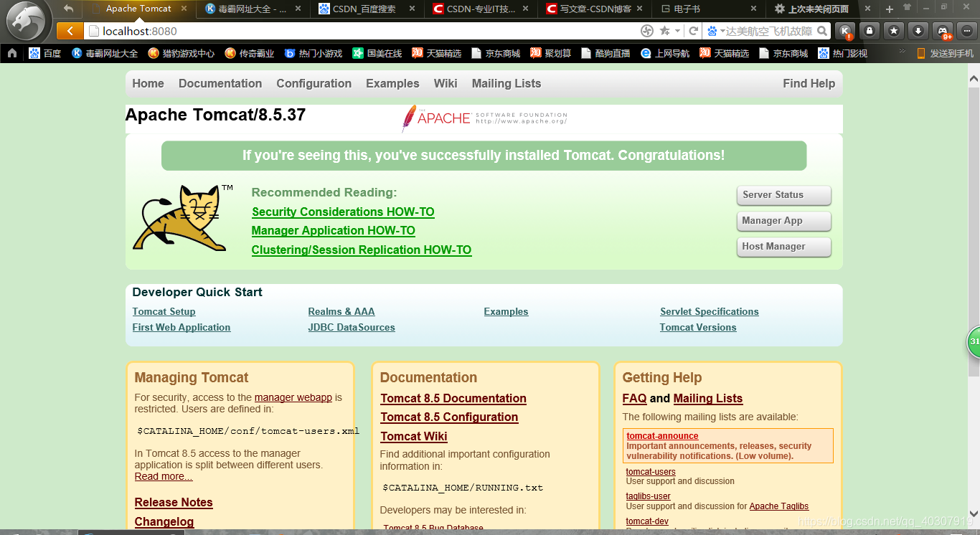Open the 国美在线 bookmark
980x535 pixels.
pyautogui.click(x=377, y=53)
